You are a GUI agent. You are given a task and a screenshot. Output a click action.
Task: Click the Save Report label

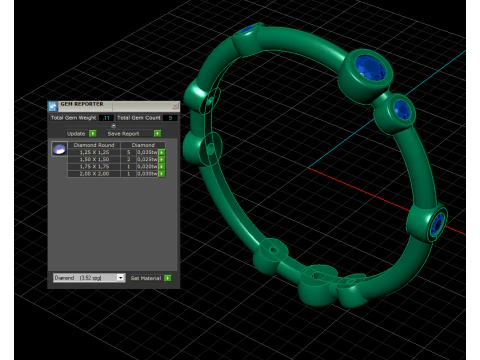click(x=123, y=134)
